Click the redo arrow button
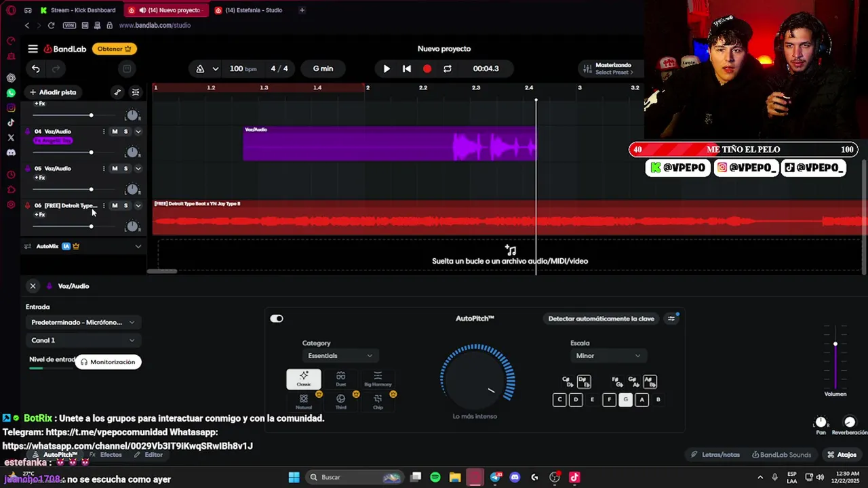The image size is (868, 488). 56,68
